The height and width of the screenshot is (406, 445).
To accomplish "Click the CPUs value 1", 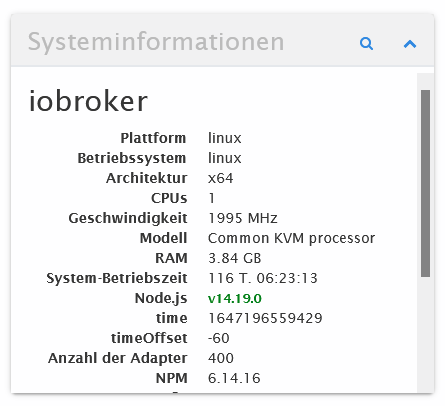I will 211,198.
